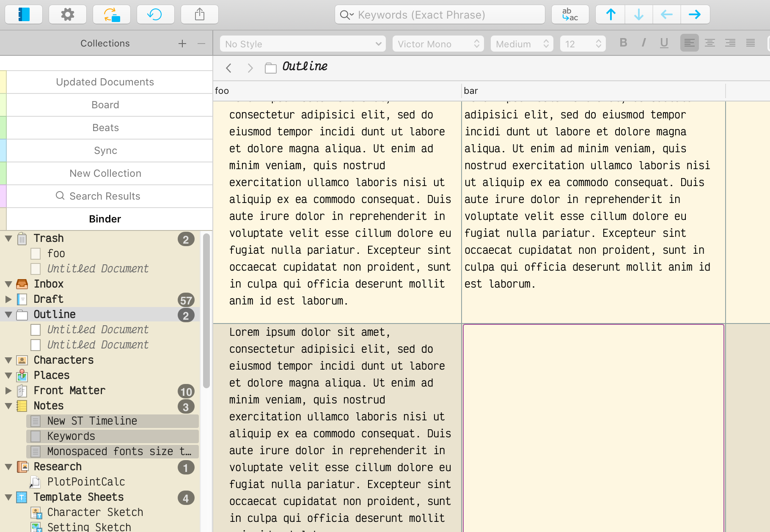This screenshot has width=770, height=532.
Task: Click the pink Search Results color swatch
Action: coord(3,196)
